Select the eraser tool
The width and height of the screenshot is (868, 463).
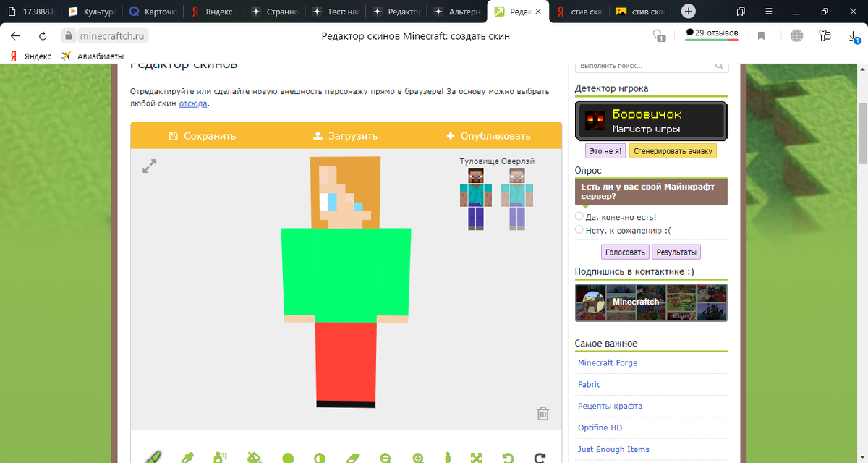coord(352,458)
